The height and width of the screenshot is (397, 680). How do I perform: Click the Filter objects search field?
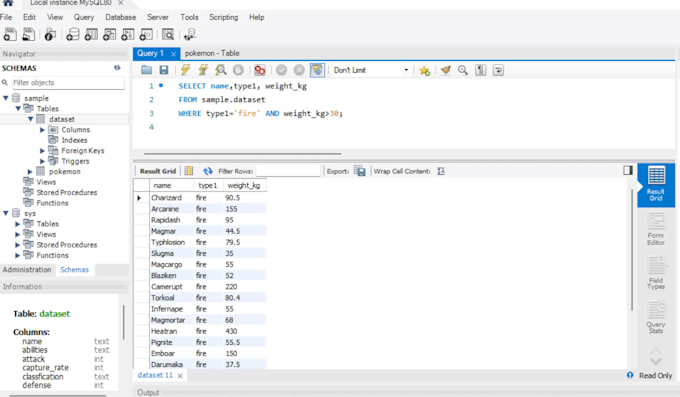tap(68, 82)
